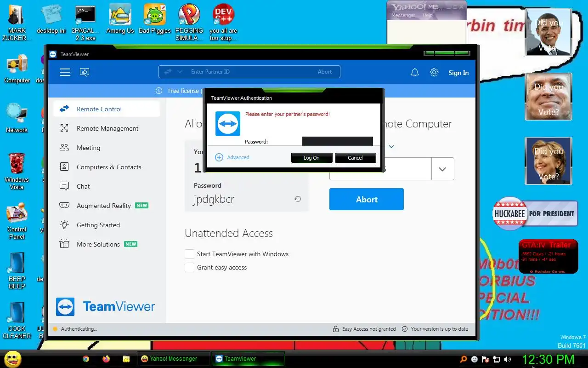Image resolution: width=588 pixels, height=368 pixels.
Task: Select the password text jpdgkbcr
Action: 214,200
